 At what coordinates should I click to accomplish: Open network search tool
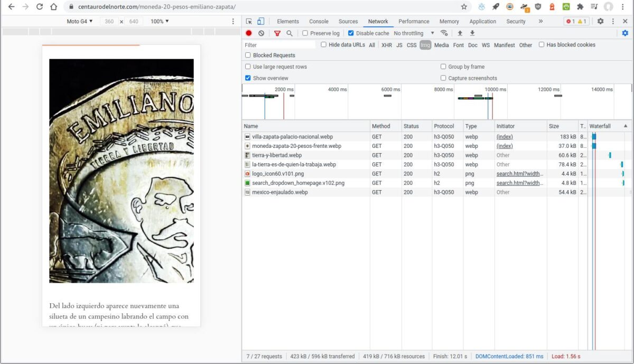(x=290, y=33)
